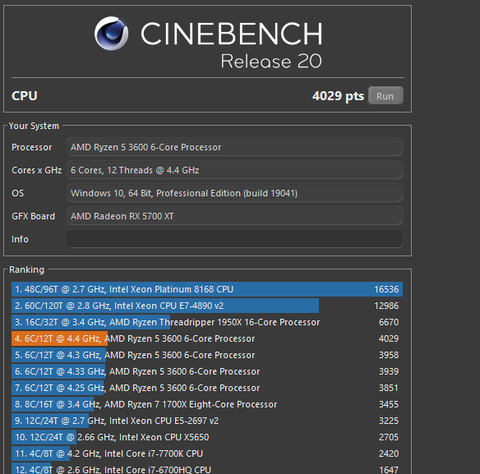Select ranking row 12 Core i7-6700HQ
Image resolution: width=480 pixels, height=474 pixels.
click(207, 468)
